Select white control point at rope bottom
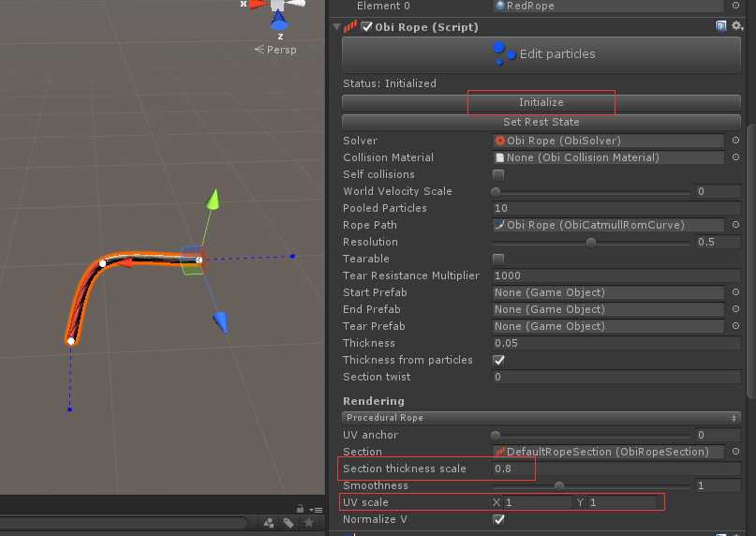The width and height of the screenshot is (756, 536). (x=71, y=341)
